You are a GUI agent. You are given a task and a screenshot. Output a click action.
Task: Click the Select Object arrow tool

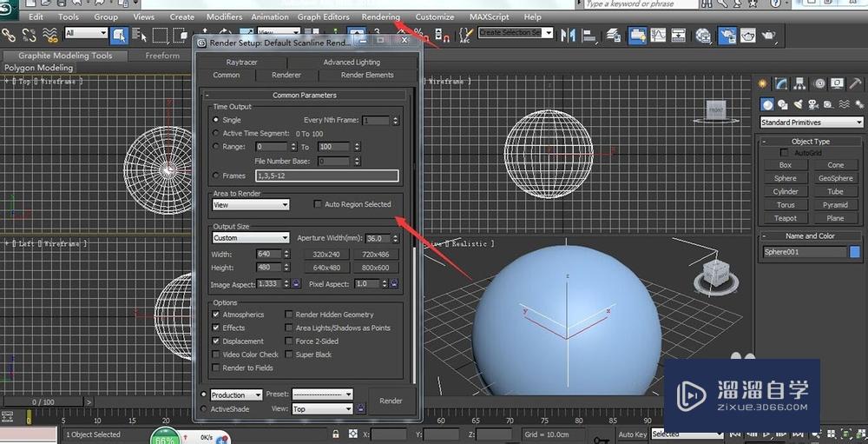tap(119, 36)
